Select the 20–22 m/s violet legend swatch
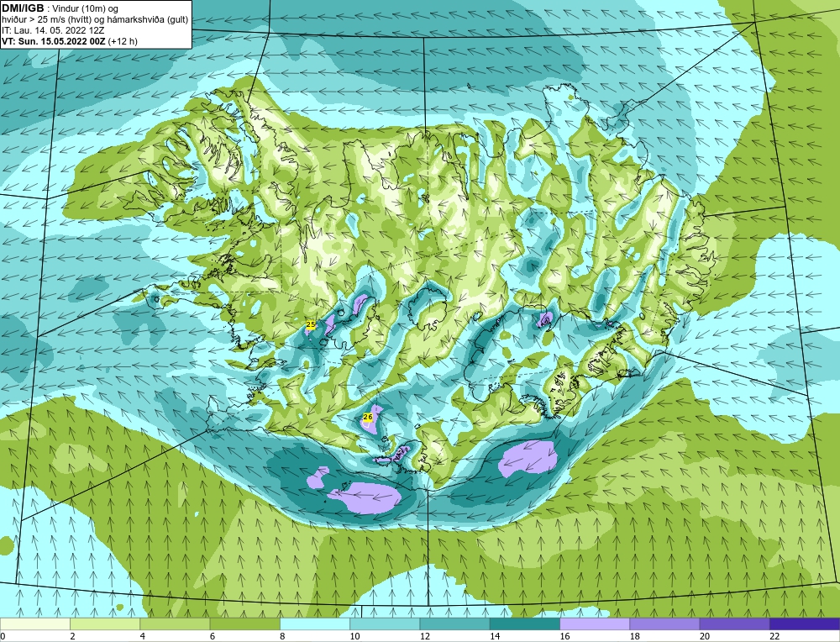This screenshot has width=840, height=642. click(734, 624)
